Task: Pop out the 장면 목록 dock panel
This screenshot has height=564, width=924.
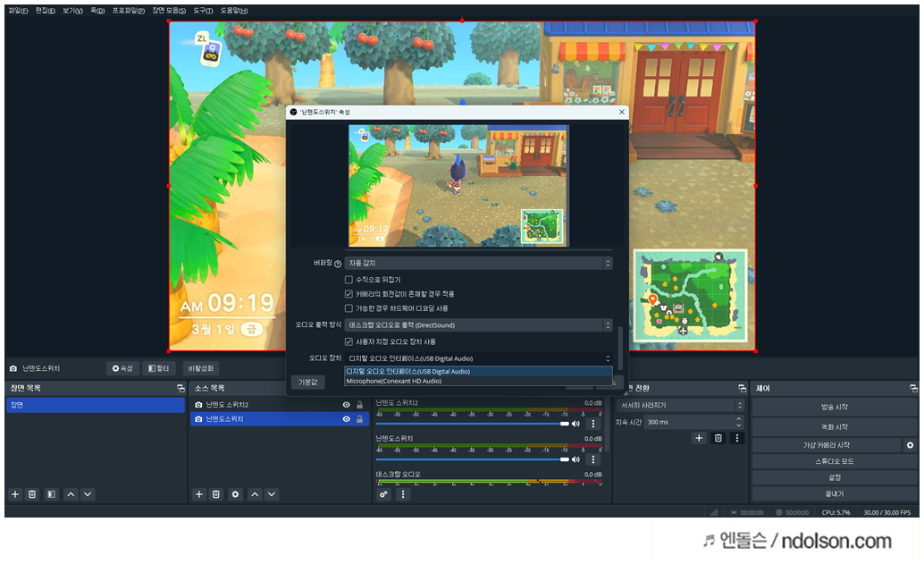Action: [181, 389]
